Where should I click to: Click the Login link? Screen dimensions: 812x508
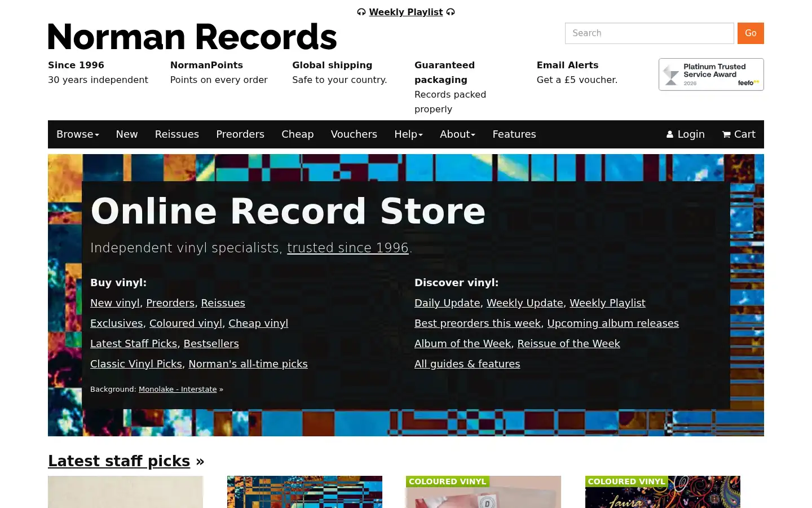tap(686, 134)
